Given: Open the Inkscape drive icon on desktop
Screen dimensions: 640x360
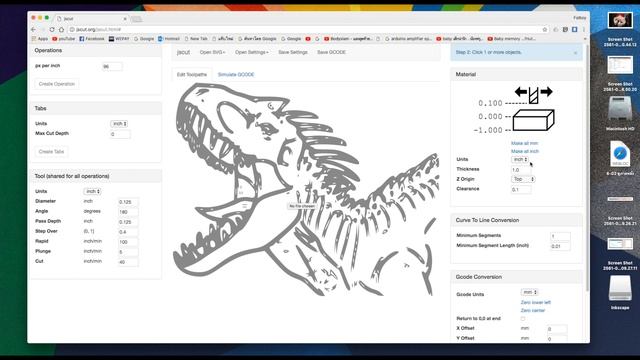Looking at the screenshot, I should 620,292.
